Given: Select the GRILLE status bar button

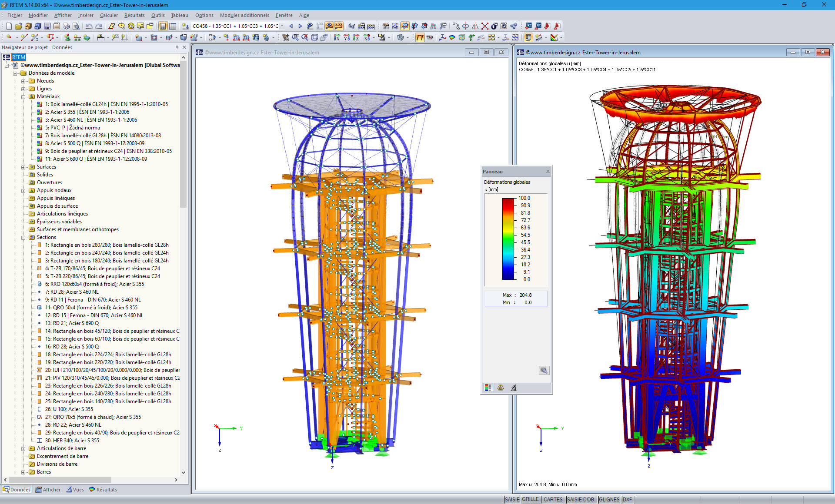Looking at the screenshot, I should coord(531,500).
